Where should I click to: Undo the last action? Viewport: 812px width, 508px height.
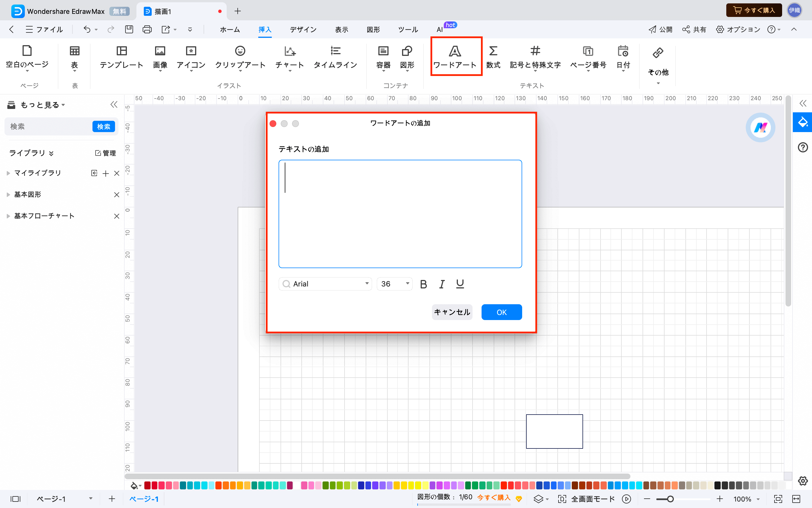click(x=87, y=30)
